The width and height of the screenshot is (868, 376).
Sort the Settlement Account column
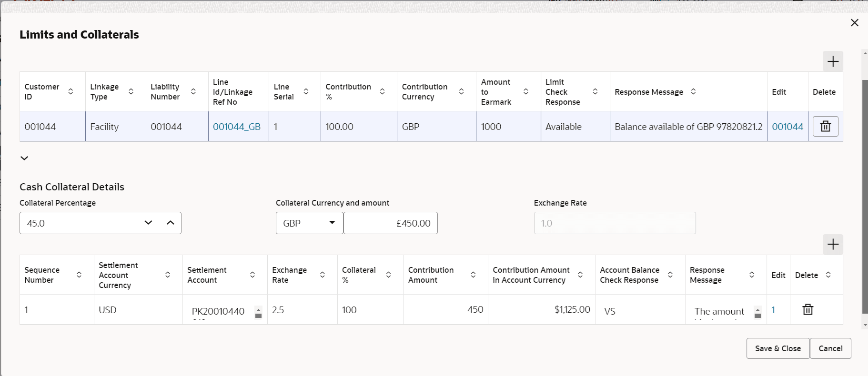click(x=252, y=275)
